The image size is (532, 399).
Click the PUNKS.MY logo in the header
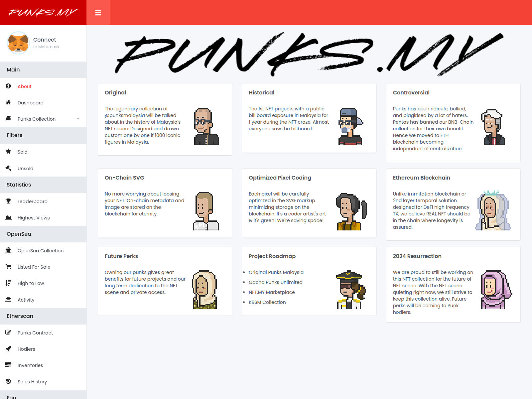pos(43,13)
